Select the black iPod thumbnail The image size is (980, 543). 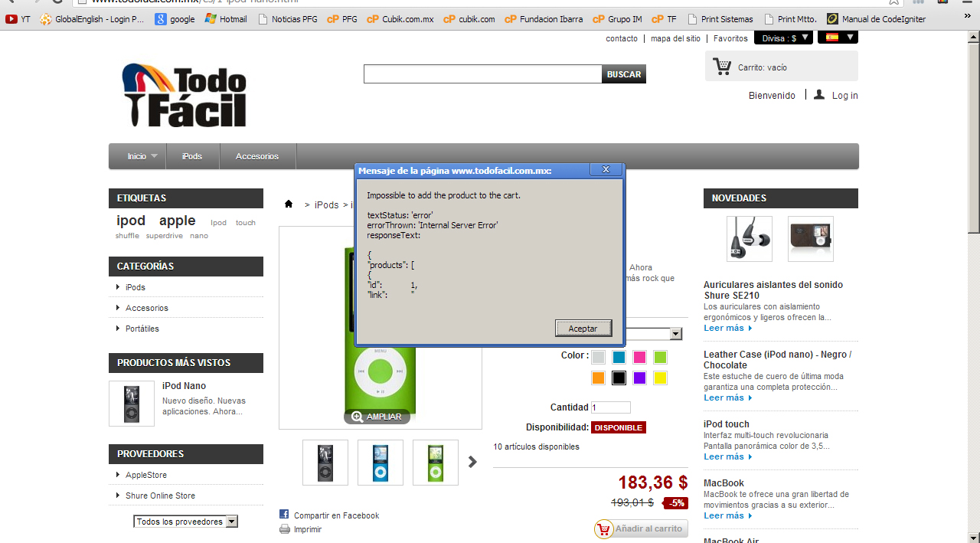point(325,463)
